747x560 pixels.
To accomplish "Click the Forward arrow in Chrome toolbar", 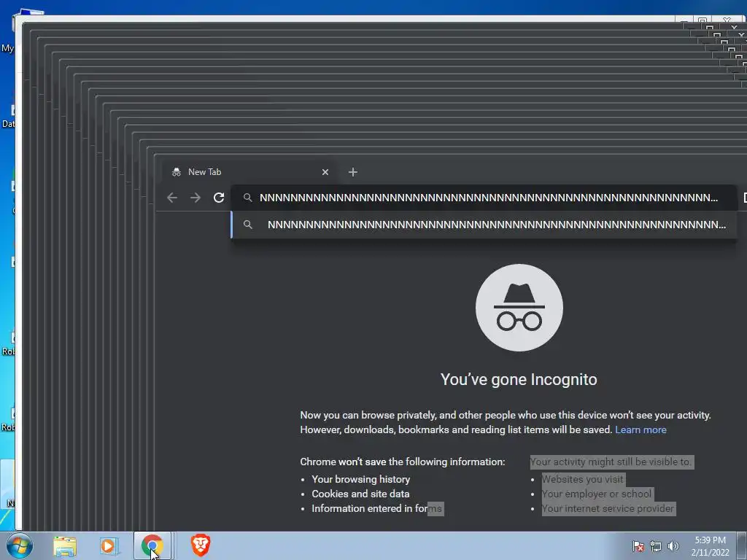I will [x=196, y=198].
